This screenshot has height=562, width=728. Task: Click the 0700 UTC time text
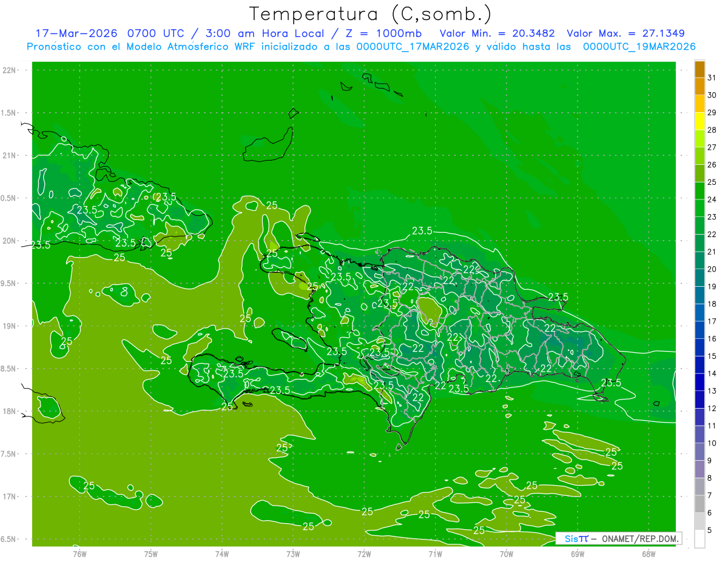tap(155, 33)
